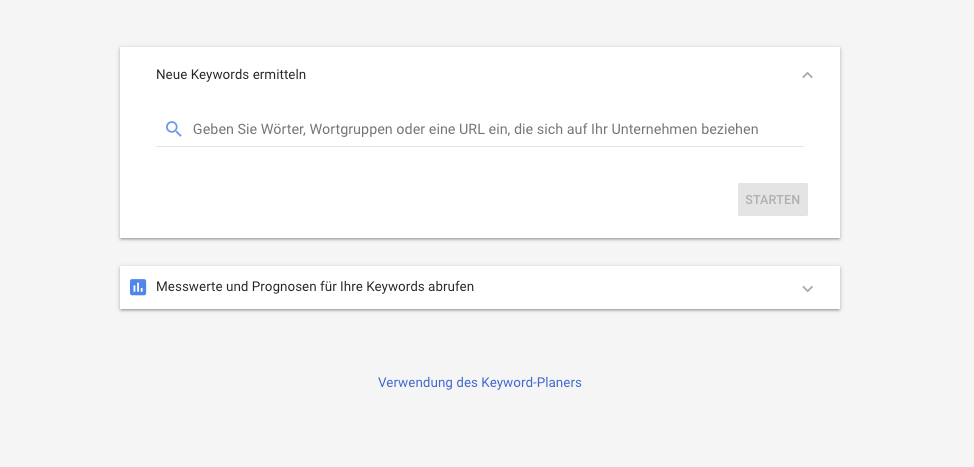Click the word ermitteln in the top card title

coord(279,75)
